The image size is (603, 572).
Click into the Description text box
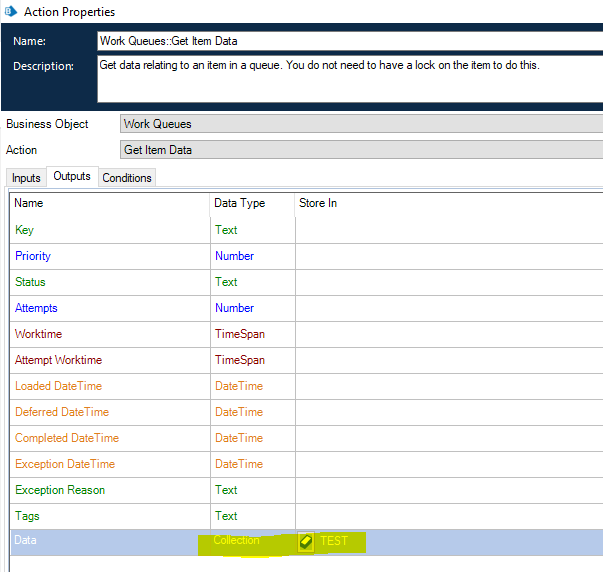350,79
